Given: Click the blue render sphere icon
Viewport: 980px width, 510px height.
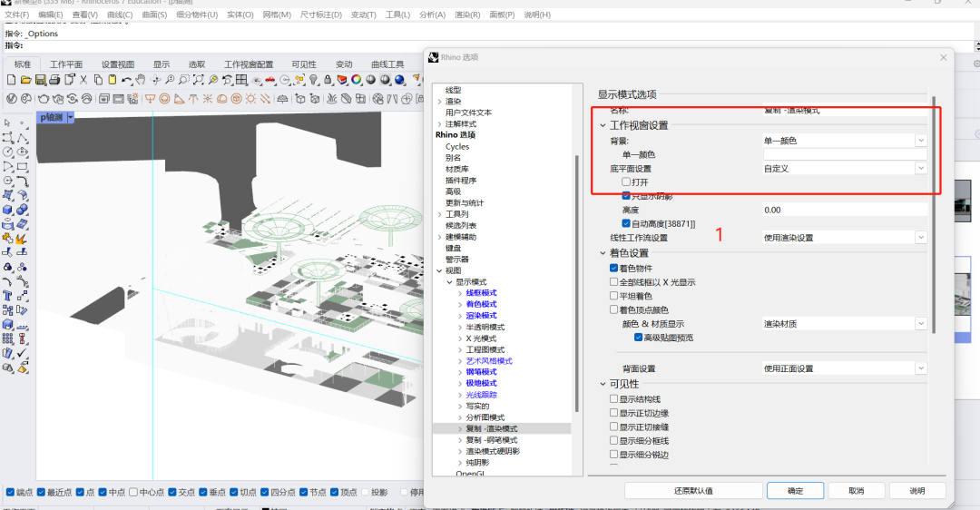Looking at the screenshot, I should (x=400, y=80).
